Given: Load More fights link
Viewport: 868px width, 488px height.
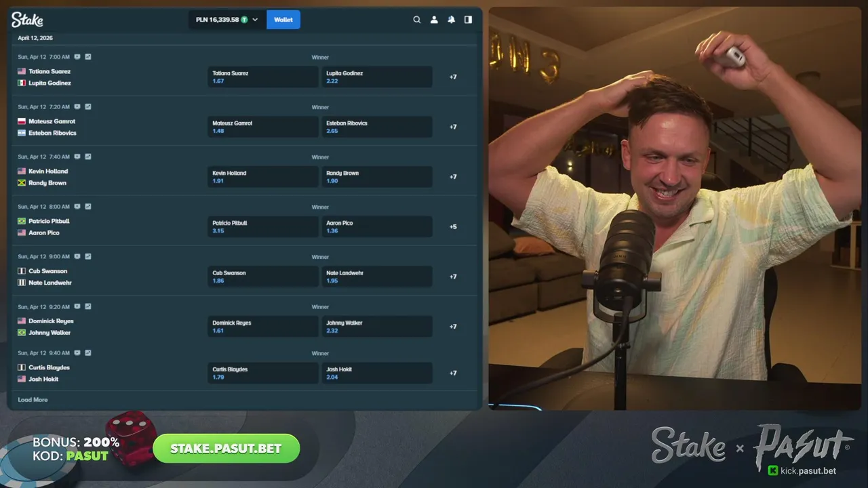Looking at the screenshot, I should coord(33,400).
